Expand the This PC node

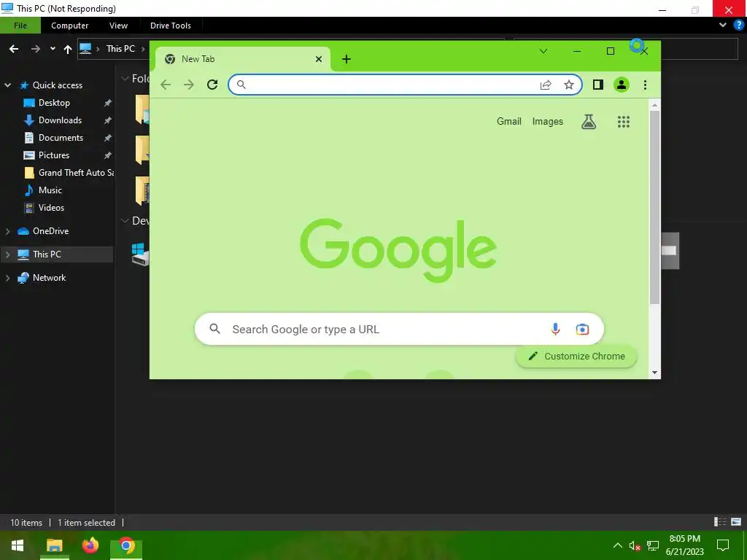pyautogui.click(x=7, y=254)
